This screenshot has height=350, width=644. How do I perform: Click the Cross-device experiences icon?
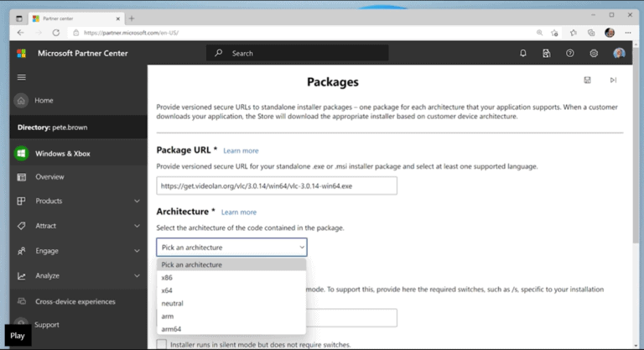tap(21, 301)
